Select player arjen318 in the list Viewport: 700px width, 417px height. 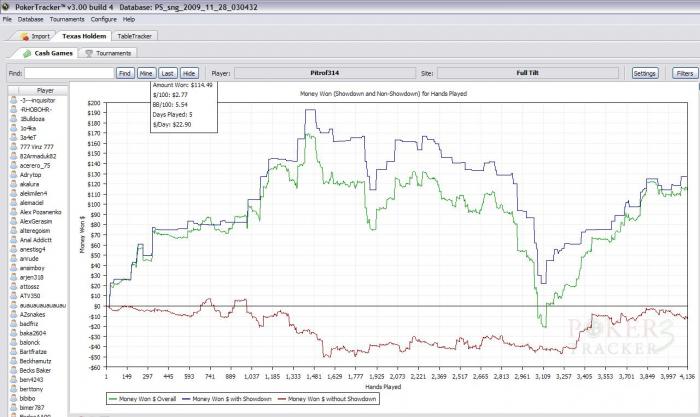point(32,277)
